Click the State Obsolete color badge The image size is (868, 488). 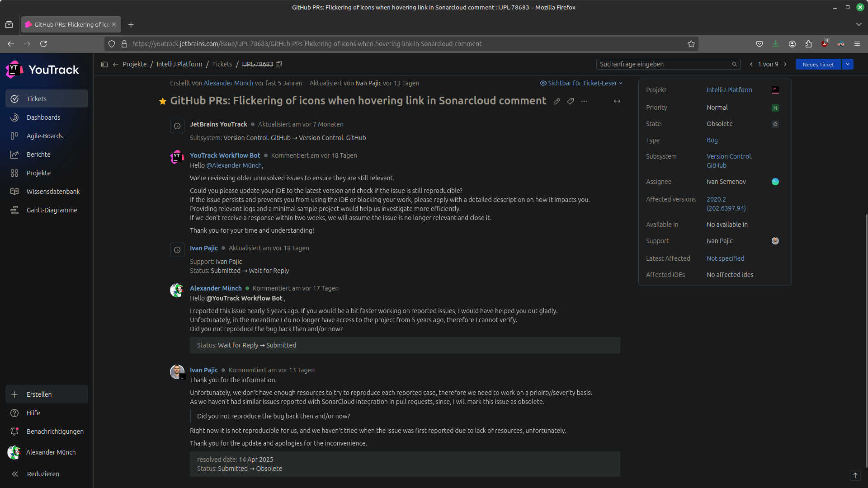pos(775,124)
